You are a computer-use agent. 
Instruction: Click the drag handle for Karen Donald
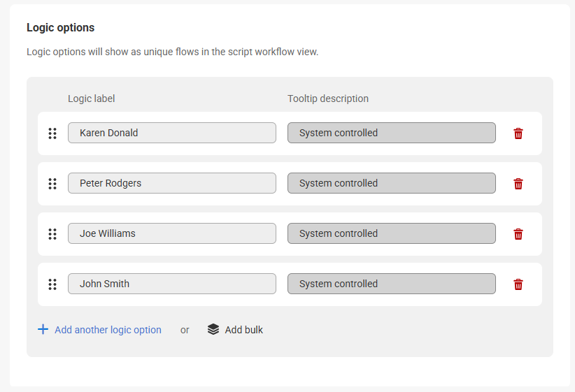pos(52,133)
